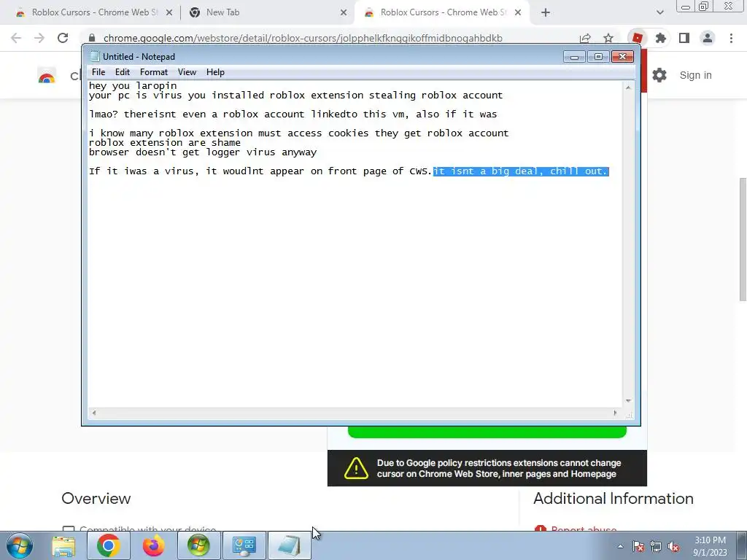Open Notepad's File menu
The image size is (747, 560).
pos(98,72)
